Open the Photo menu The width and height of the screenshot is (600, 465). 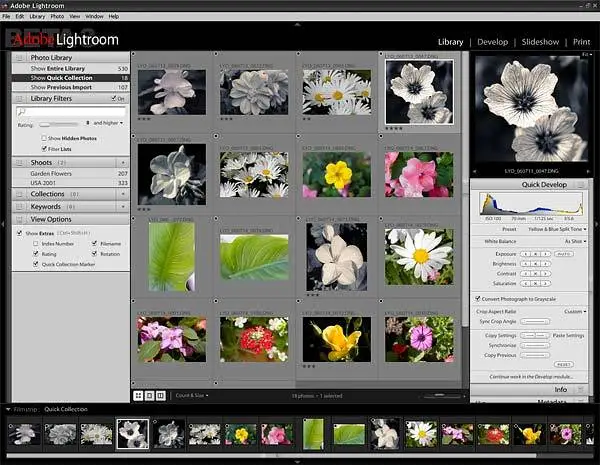57,16
